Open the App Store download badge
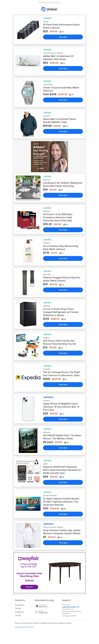 41,606
